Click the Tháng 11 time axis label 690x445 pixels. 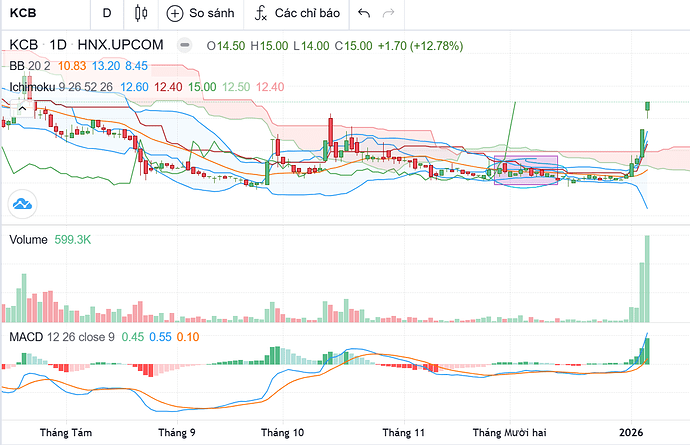click(404, 433)
